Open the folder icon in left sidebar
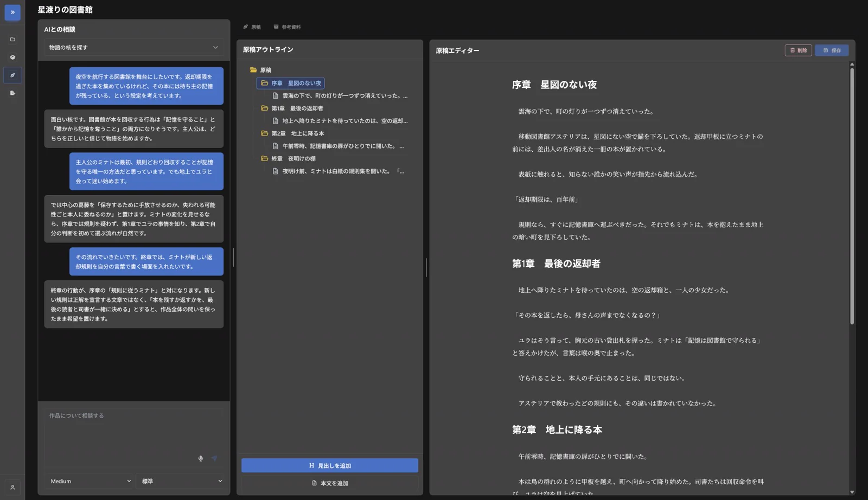 12,40
